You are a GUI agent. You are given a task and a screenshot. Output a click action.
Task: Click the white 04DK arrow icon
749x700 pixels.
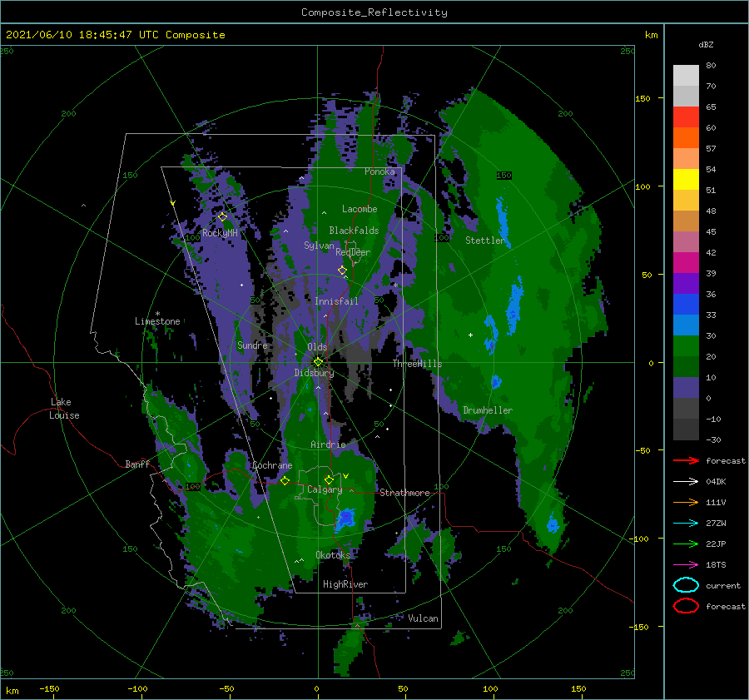click(x=686, y=481)
